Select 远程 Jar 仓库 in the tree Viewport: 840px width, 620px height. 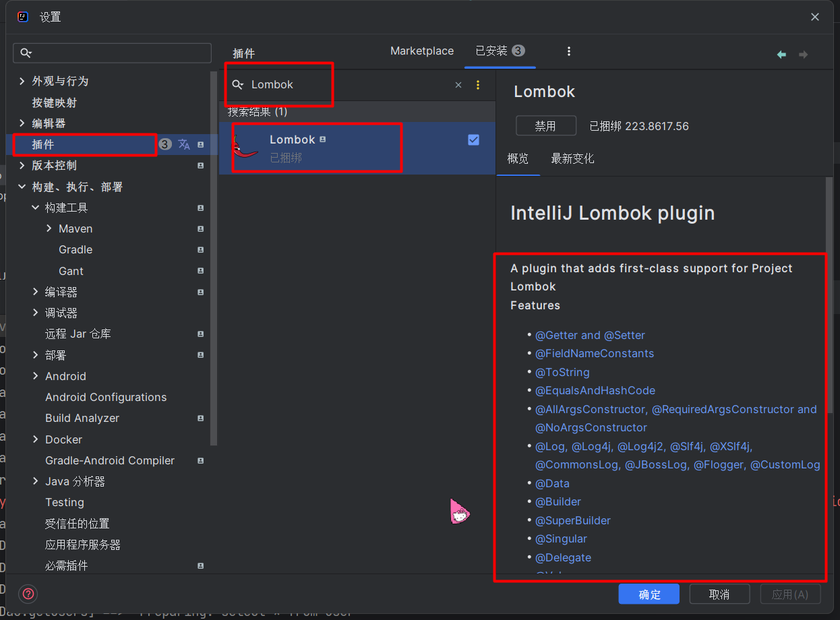click(x=78, y=334)
